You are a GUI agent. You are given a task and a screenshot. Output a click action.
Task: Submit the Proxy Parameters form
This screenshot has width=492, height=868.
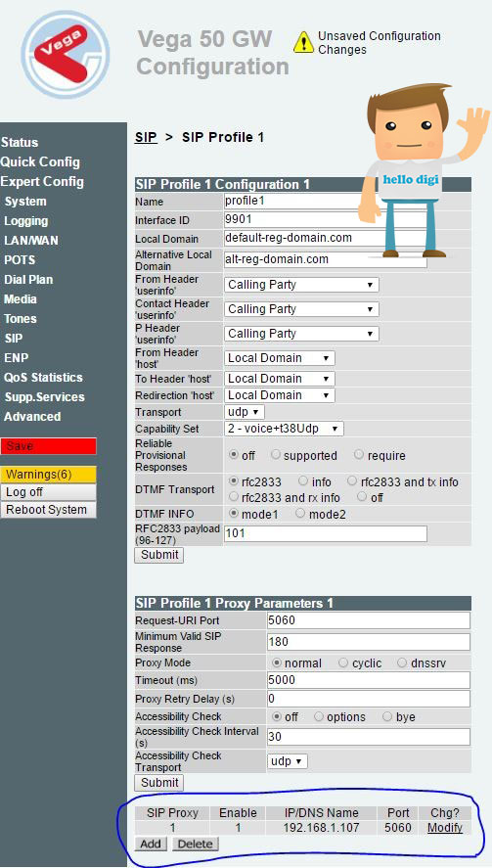[x=159, y=783]
